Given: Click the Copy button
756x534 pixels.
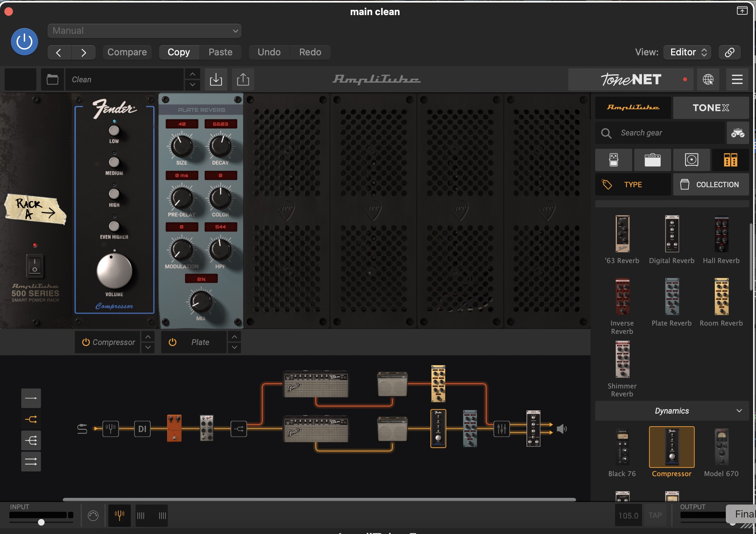Looking at the screenshot, I should 179,52.
